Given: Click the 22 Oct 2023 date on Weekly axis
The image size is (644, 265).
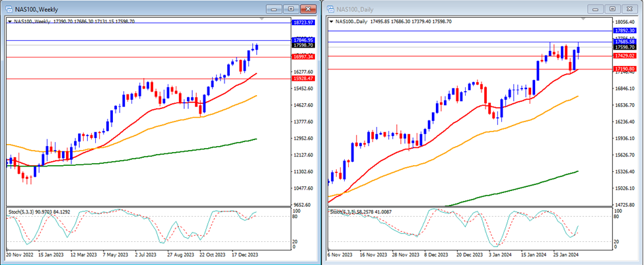Looking at the screenshot, I should point(213,254).
